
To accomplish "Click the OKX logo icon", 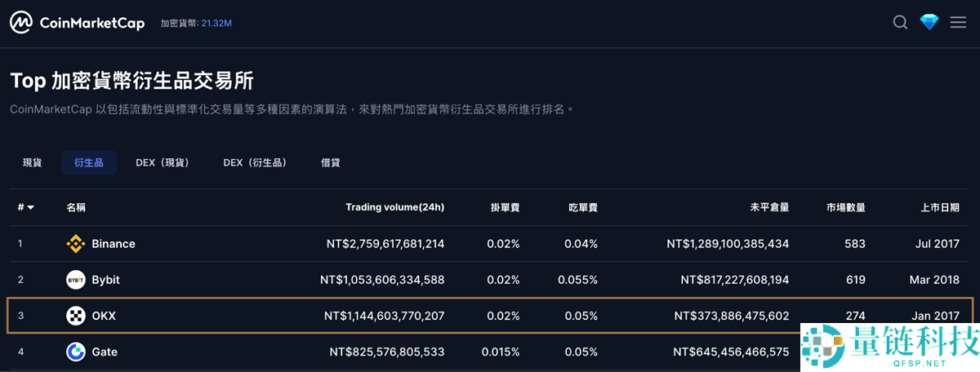I will (x=76, y=316).
